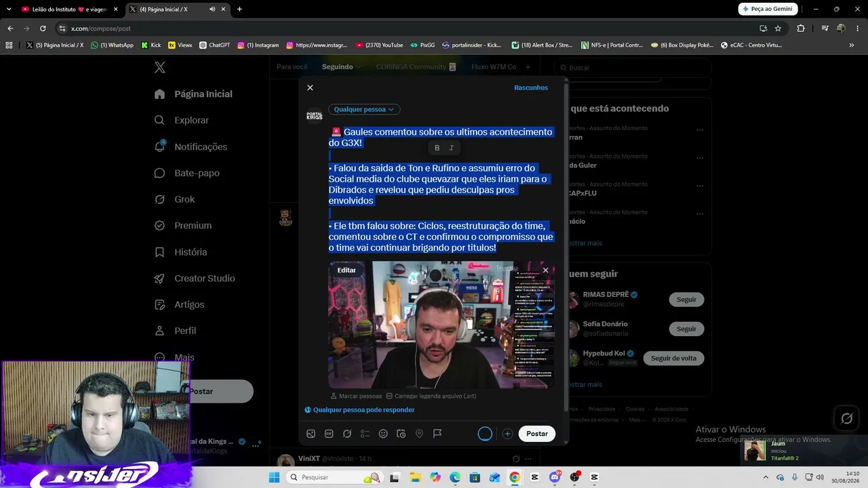Open the Windows Start menu
The width and height of the screenshot is (868, 488).
point(274,477)
